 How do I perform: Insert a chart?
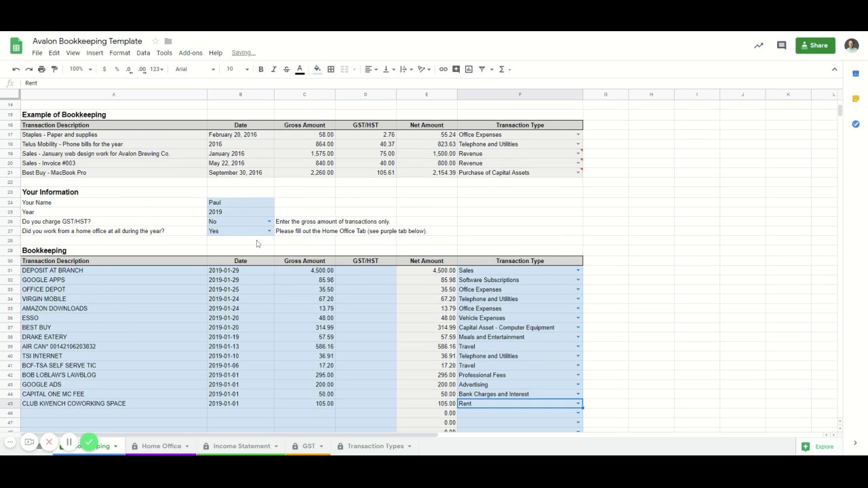coord(469,69)
